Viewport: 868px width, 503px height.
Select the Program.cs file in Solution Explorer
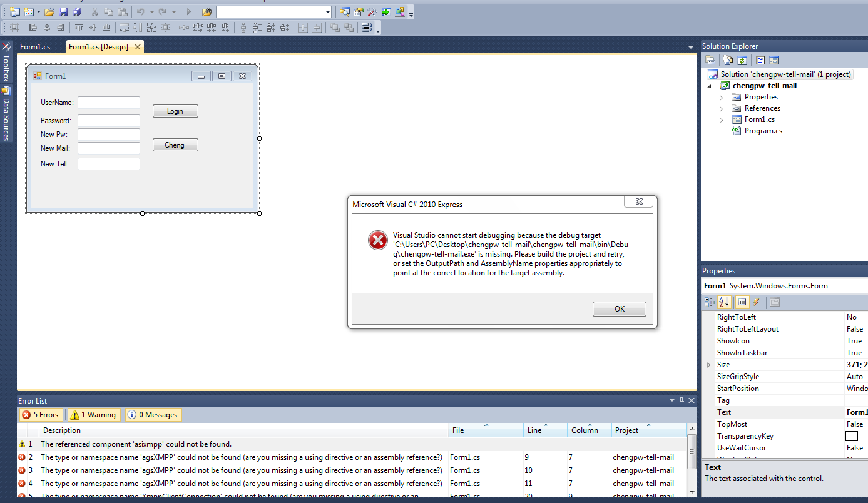[x=763, y=131]
